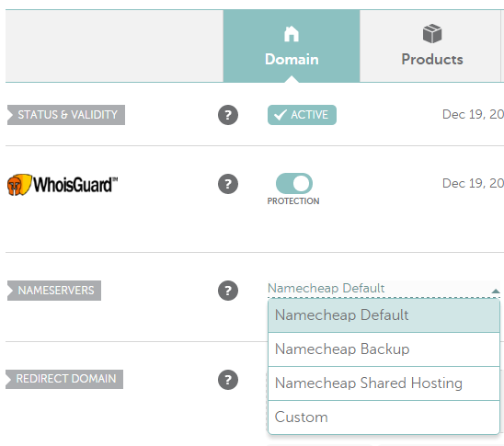Toggle the WhoisGuard protection switch
Screen dimensions: 504x446
click(x=294, y=184)
